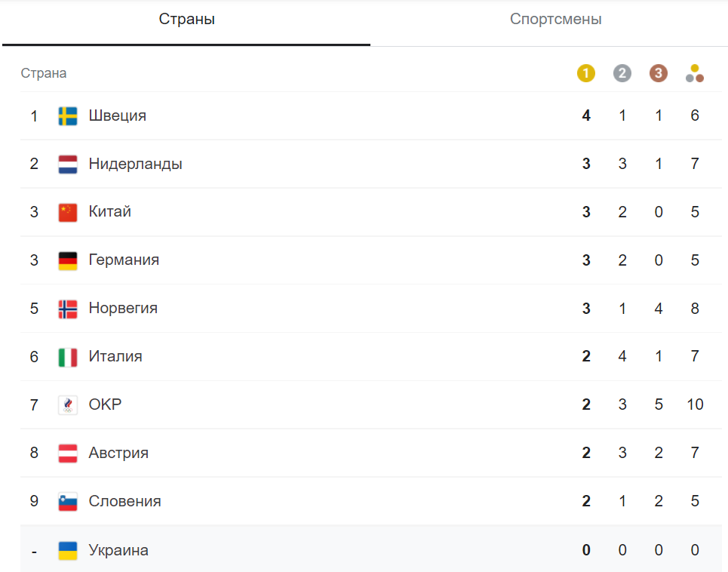This screenshot has height=572, width=728.
Task: Click the Ukraine flag icon
Action: 68,550
